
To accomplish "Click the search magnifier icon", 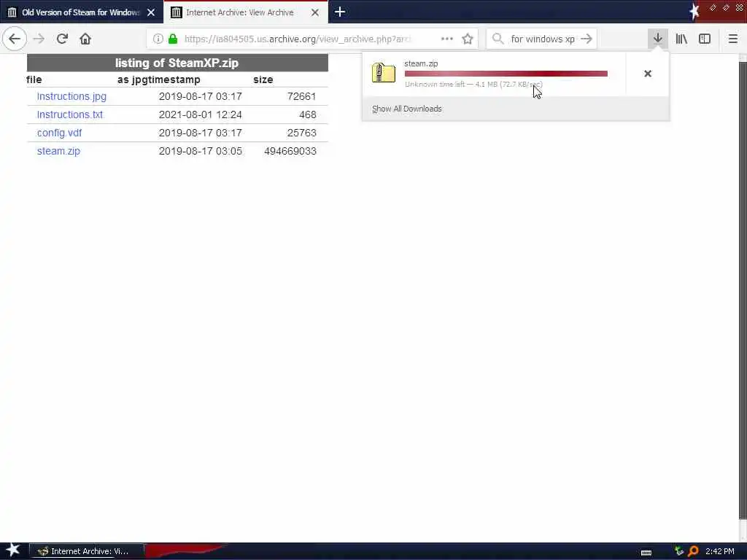I will (498, 39).
